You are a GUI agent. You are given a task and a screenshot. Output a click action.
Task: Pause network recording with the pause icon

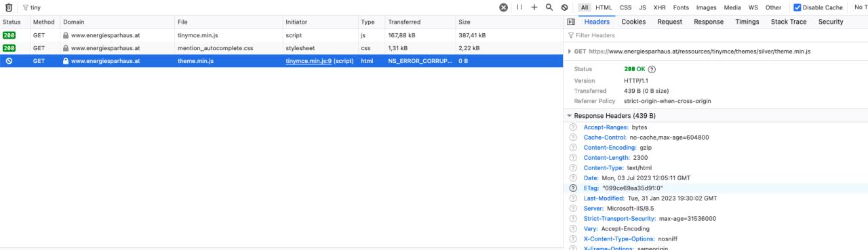tap(520, 7)
